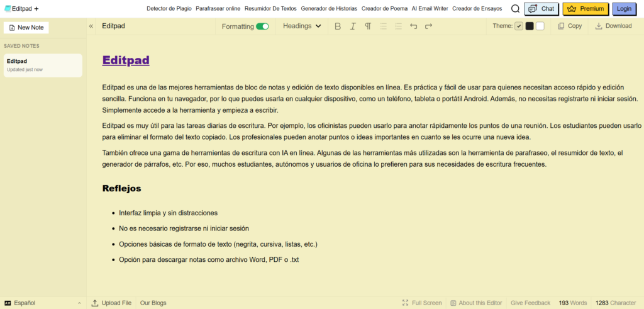The width and height of the screenshot is (644, 309).
Task: Undo the last edit
Action: pyautogui.click(x=413, y=26)
